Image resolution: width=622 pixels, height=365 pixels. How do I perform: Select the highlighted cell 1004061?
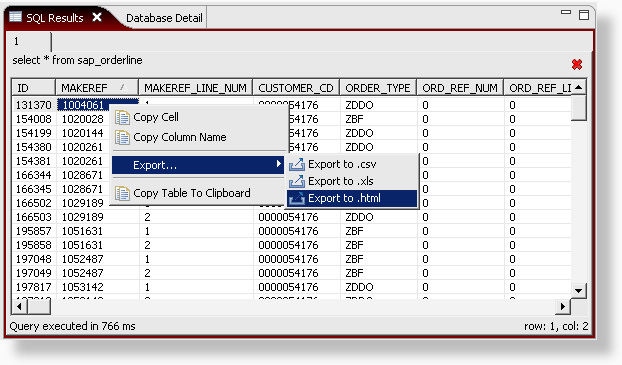pos(83,105)
